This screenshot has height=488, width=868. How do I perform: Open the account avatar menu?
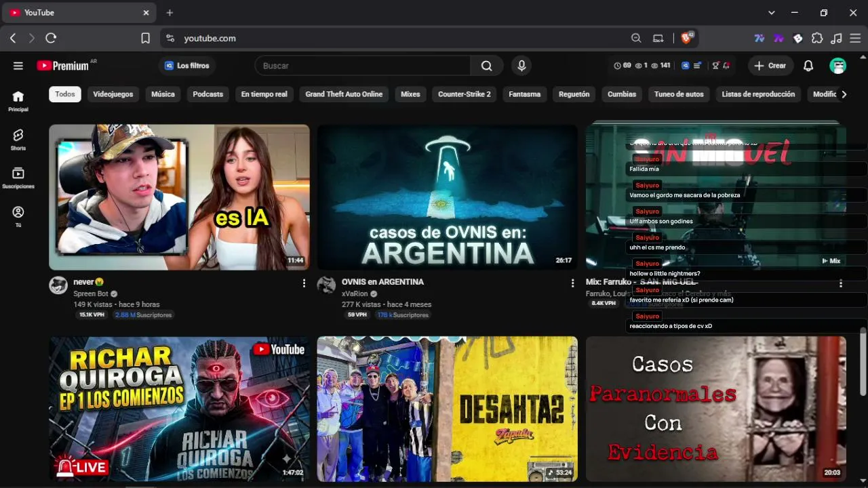838,66
